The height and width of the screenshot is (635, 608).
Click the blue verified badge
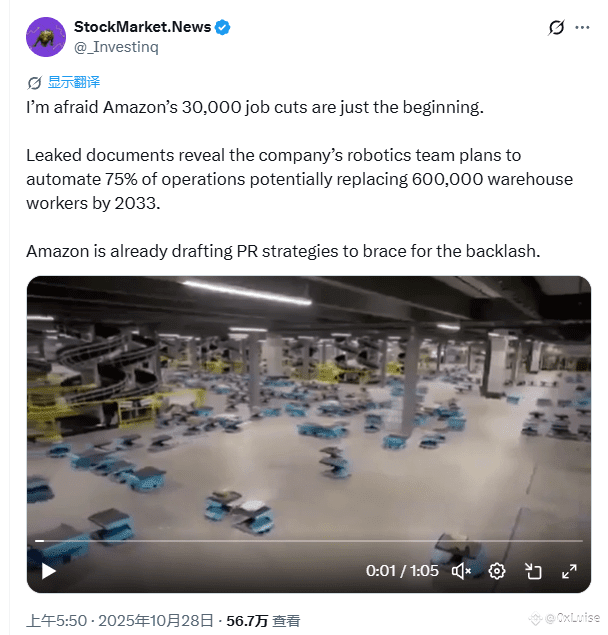[x=222, y=28]
